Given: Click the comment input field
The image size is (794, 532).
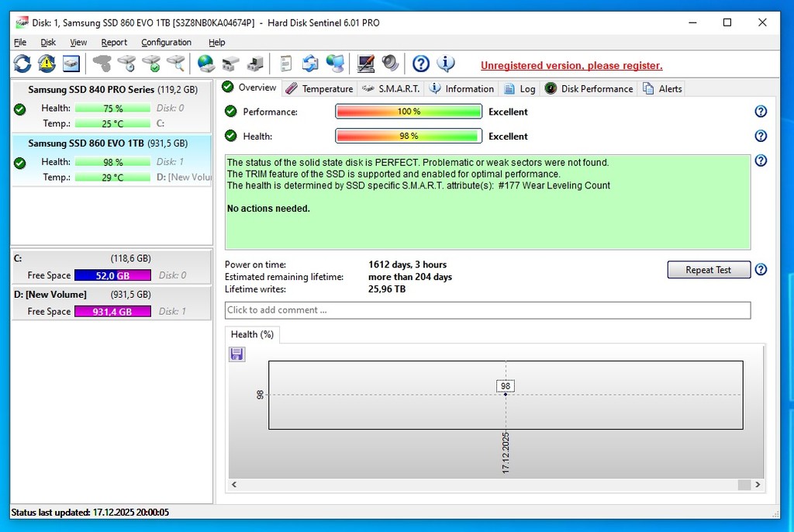Looking at the screenshot, I should tap(487, 310).
